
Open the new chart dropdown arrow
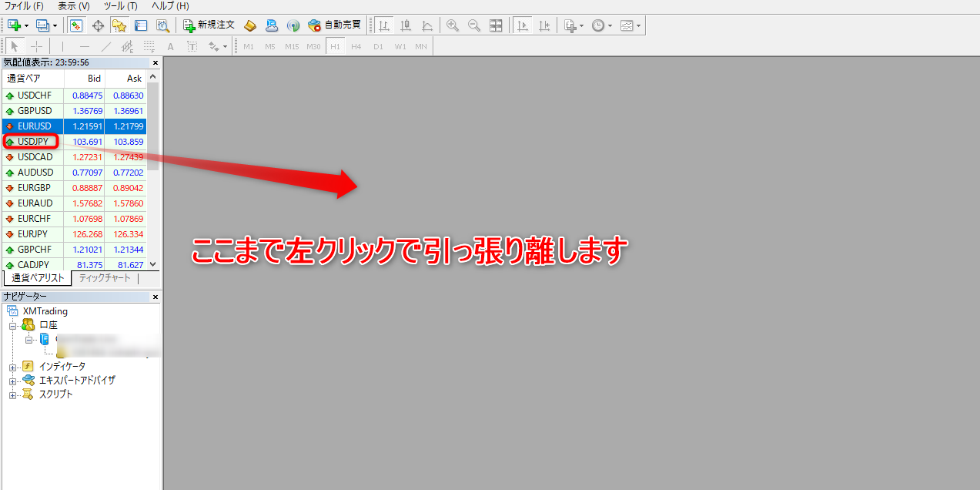(x=27, y=25)
